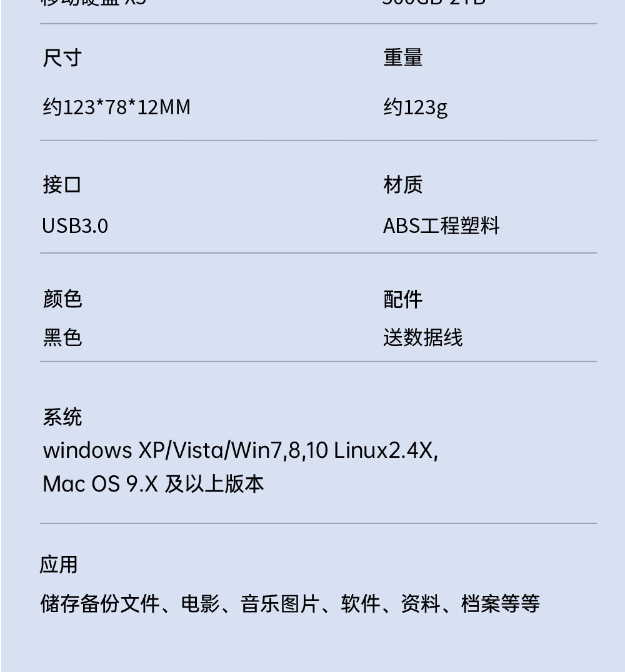This screenshot has height=672, width=625.
Task: Click the partially visible capacity text at top
Action: click(434, 2)
